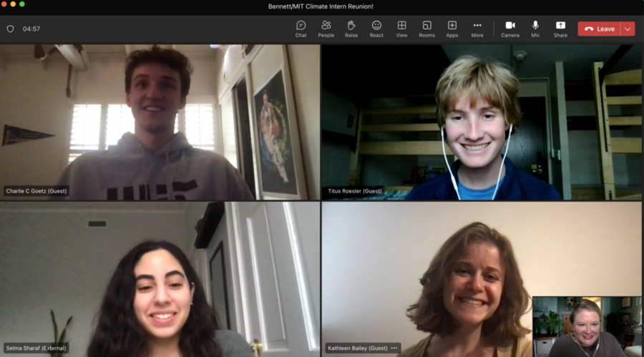
Task: Open breakout Rooms
Action: click(x=426, y=29)
